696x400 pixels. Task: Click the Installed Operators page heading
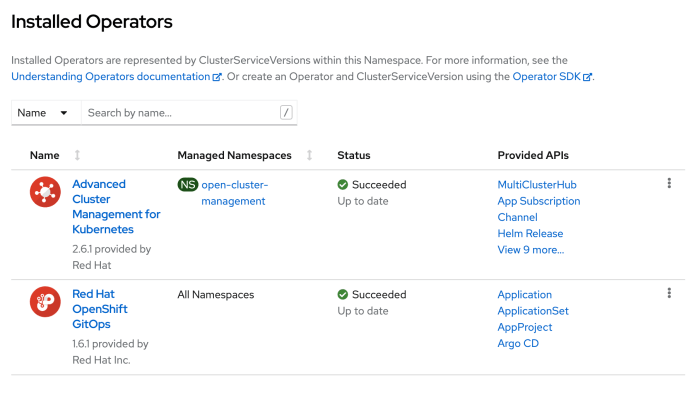92,21
